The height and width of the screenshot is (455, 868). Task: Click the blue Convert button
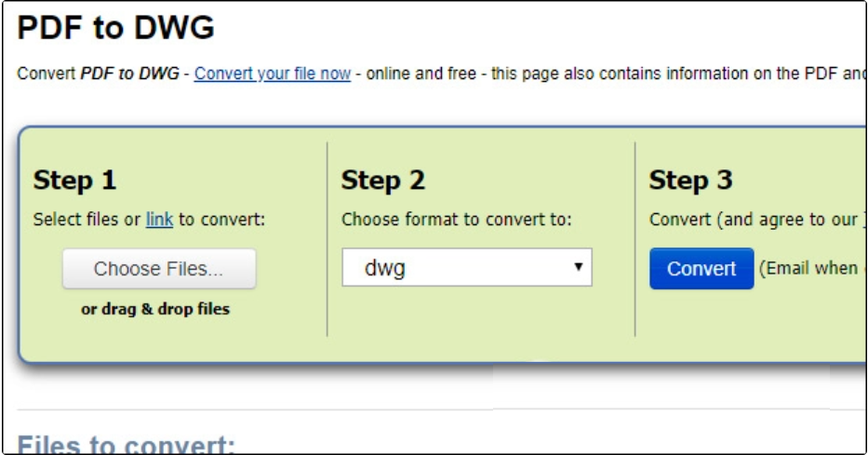coord(701,269)
